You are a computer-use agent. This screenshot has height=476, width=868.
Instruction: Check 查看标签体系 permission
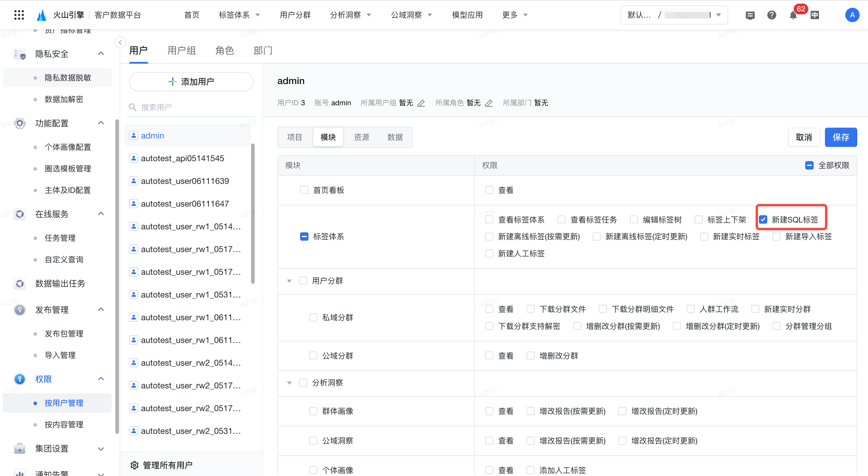489,220
